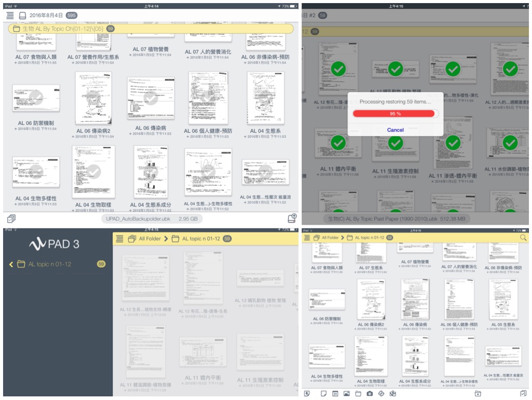Expand yellow 生物 AL By Topic folder bar
This screenshot has height=400, width=532.
coord(151,29)
